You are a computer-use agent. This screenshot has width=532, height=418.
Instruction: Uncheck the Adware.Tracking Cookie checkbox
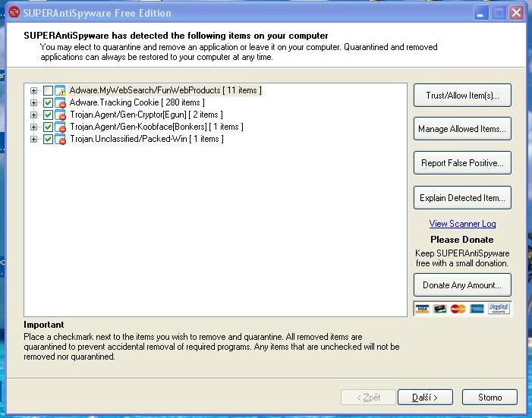point(48,103)
